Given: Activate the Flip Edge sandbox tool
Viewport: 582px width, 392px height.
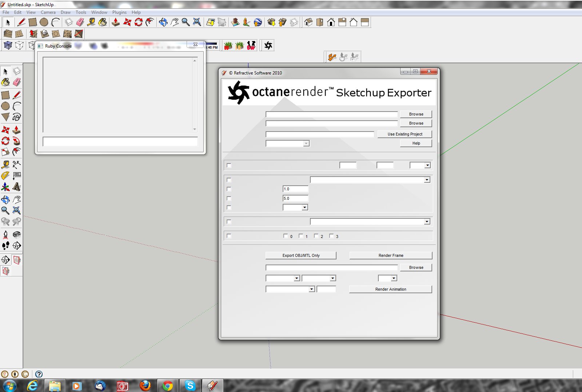Looking at the screenshot, I should (79, 34).
